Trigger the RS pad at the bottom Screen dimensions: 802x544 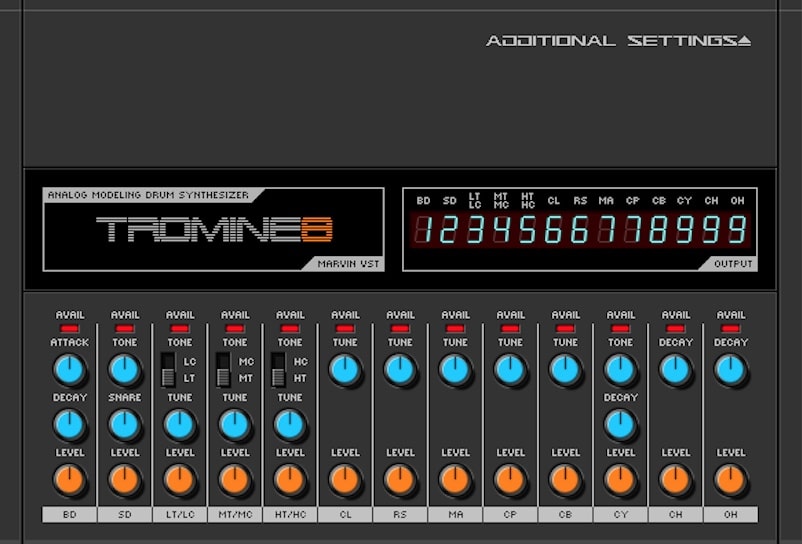tap(400, 514)
